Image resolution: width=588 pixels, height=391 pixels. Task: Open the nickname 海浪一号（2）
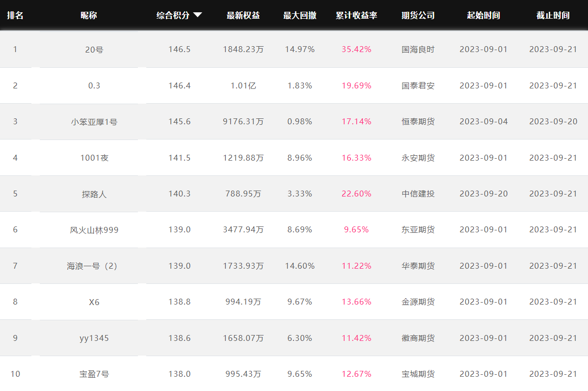pos(92,266)
